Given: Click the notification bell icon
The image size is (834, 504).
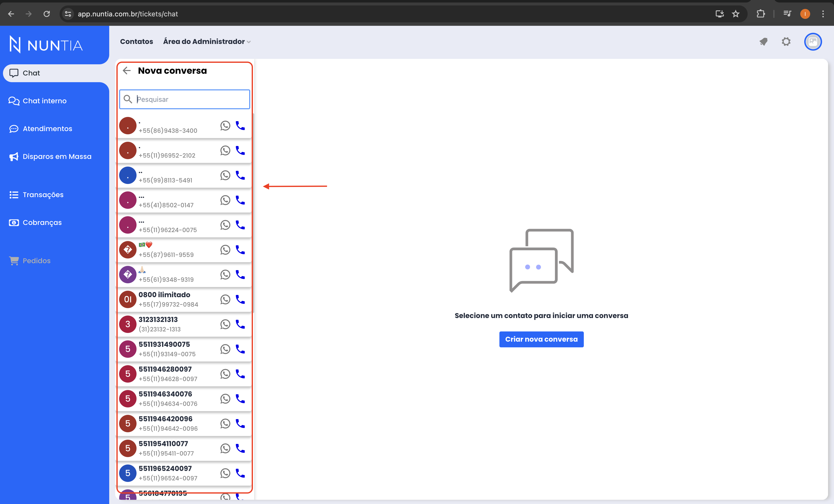Looking at the screenshot, I should click(x=763, y=42).
